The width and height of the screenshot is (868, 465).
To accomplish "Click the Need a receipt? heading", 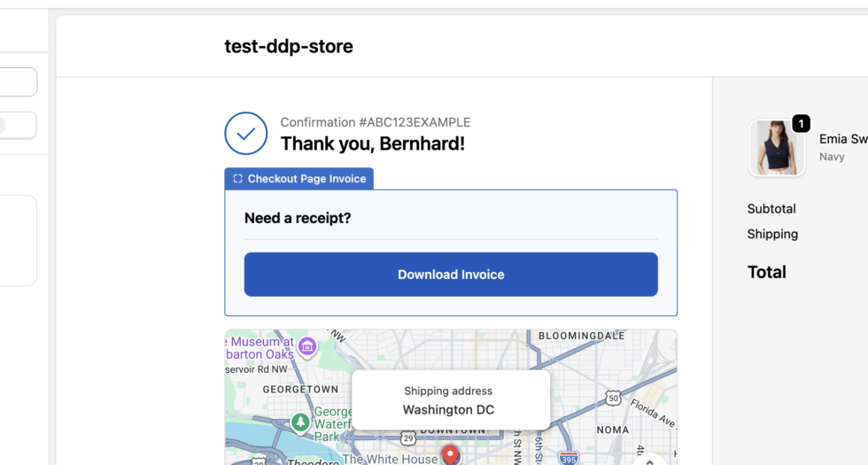I will tap(298, 218).
